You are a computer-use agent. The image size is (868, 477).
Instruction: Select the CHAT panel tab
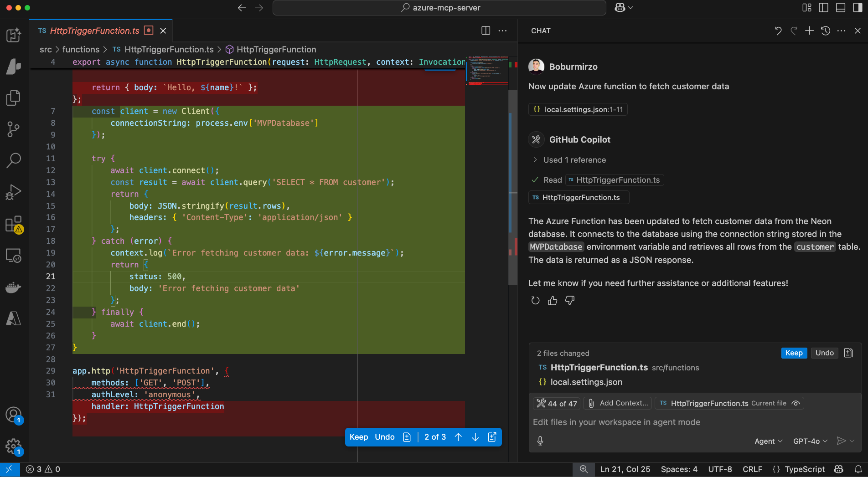541,31
